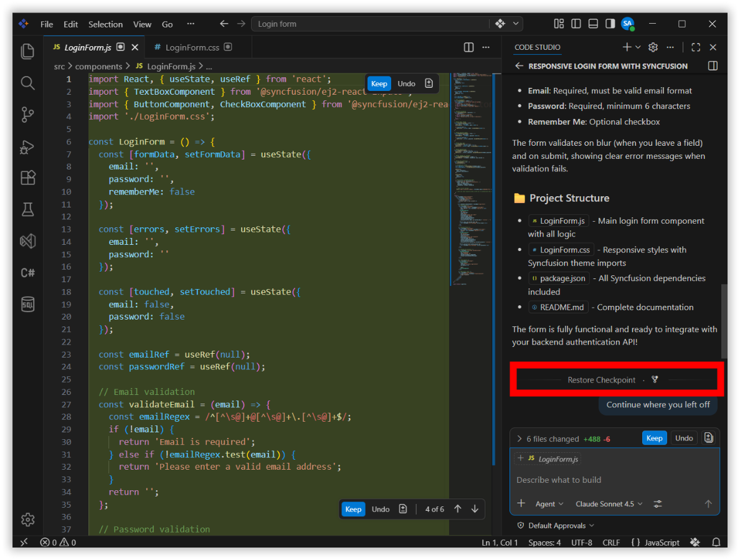Viewport: 740px width, 560px height.
Task: Click Keep in the 6 files changed bar
Action: click(x=654, y=439)
